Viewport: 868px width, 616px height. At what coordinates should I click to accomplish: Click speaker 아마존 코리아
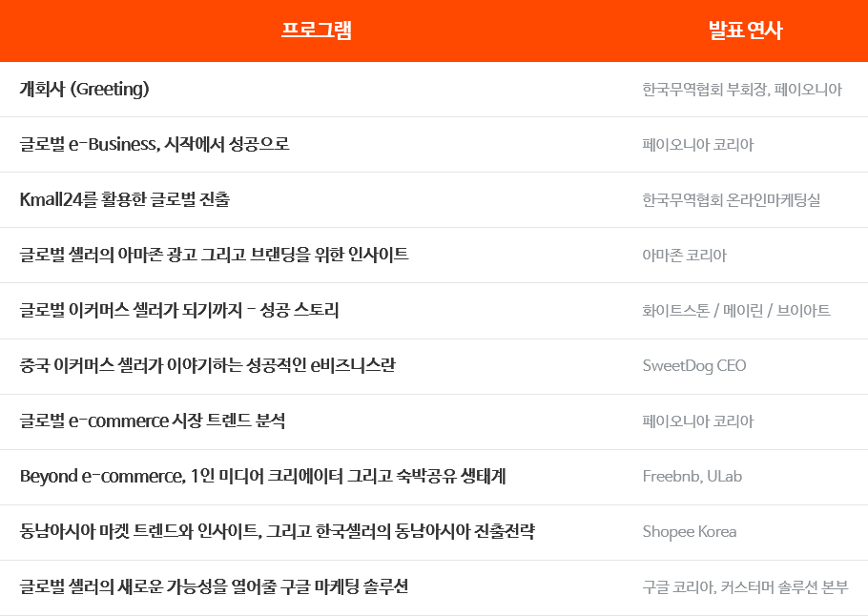[684, 256]
